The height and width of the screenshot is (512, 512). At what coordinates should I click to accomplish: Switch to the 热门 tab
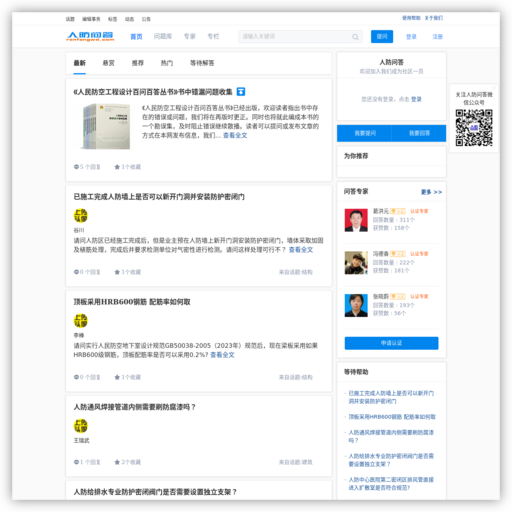[167, 63]
